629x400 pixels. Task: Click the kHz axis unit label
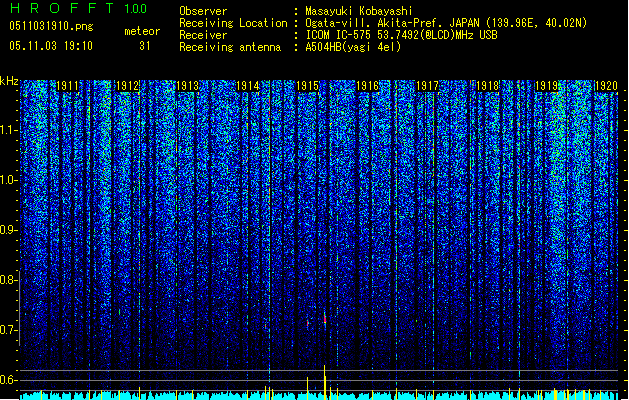click(9, 81)
